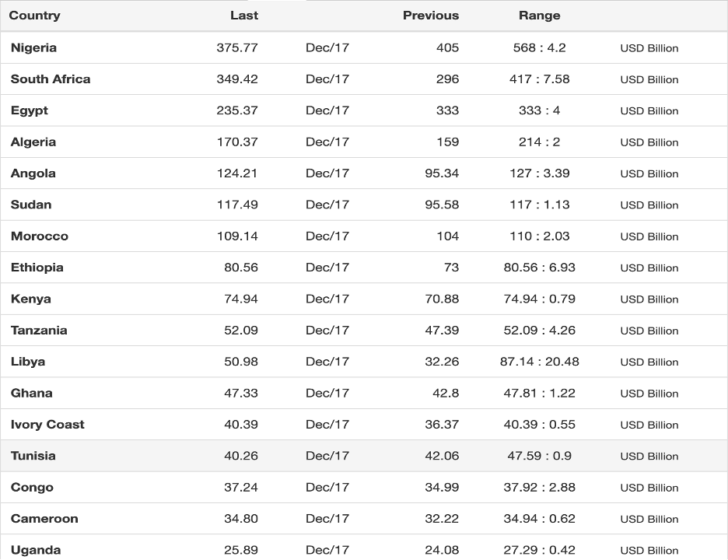Open the Algeria country link

tap(33, 142)
